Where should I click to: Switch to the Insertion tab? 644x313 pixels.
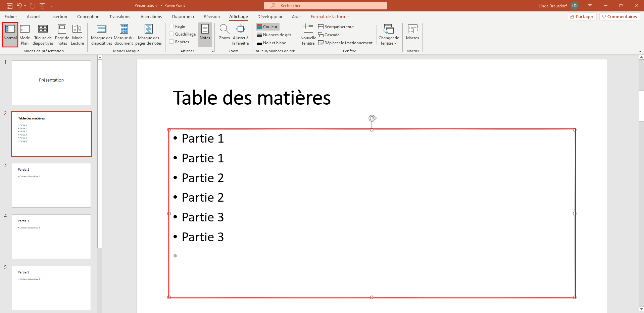click(x=59, y=16)
